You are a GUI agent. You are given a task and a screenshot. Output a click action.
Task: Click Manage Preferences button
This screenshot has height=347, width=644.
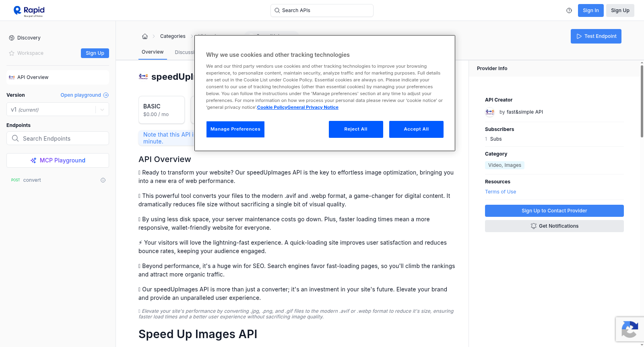tap(235, 129)
